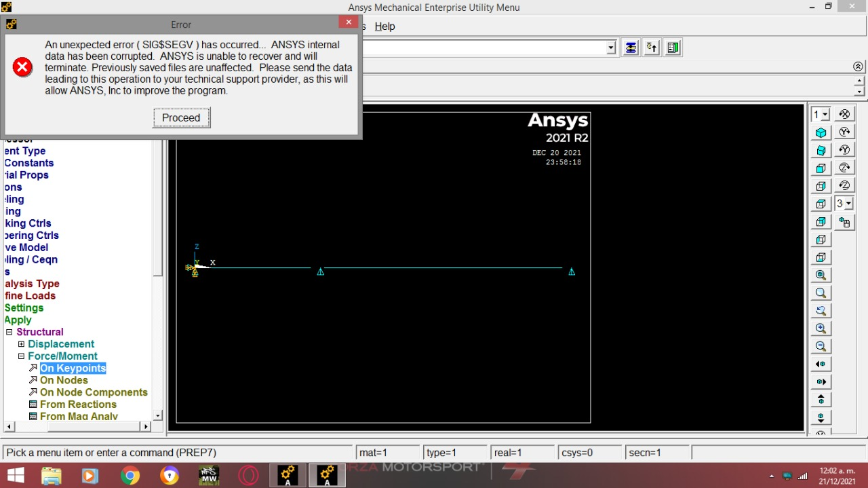Activate the Box Zoom magnifier tool

(821, 293)
